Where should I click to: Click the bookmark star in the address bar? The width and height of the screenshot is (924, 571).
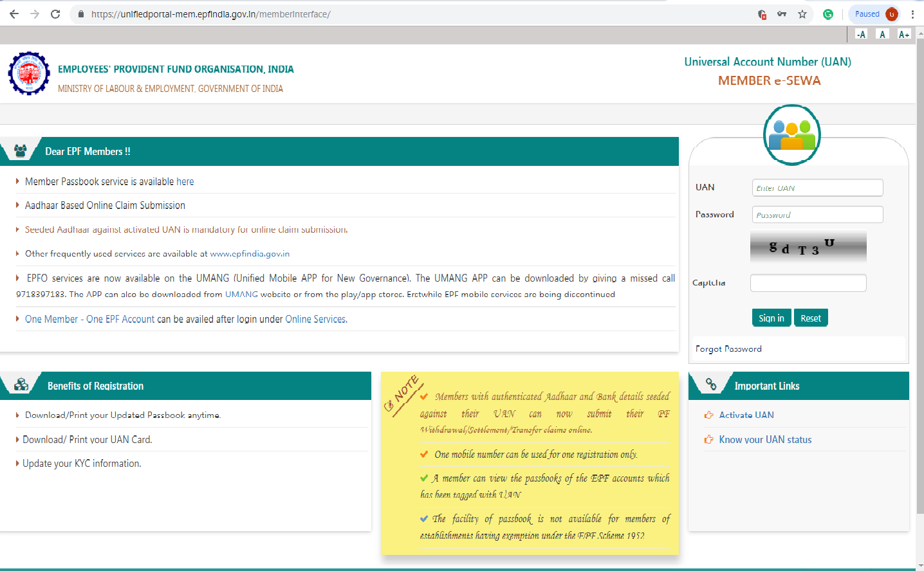[800, 14]
